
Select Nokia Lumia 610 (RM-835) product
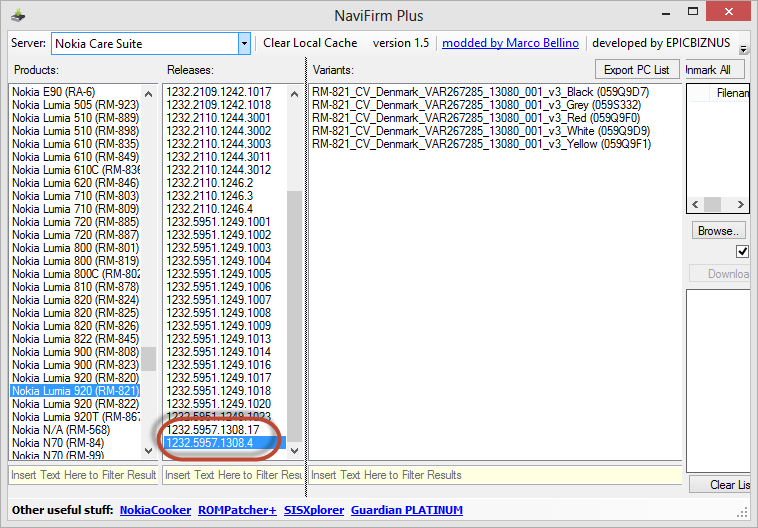point(75,144)
